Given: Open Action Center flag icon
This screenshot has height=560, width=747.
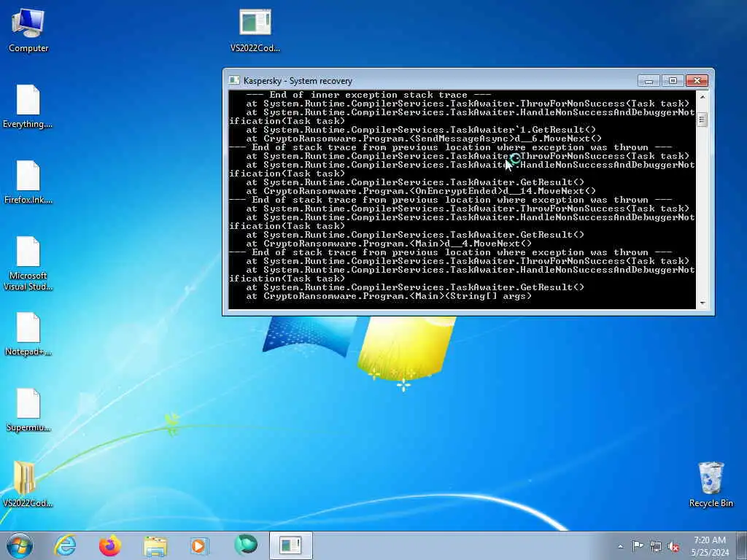Looking at the screenshot, I should point(637,546).
